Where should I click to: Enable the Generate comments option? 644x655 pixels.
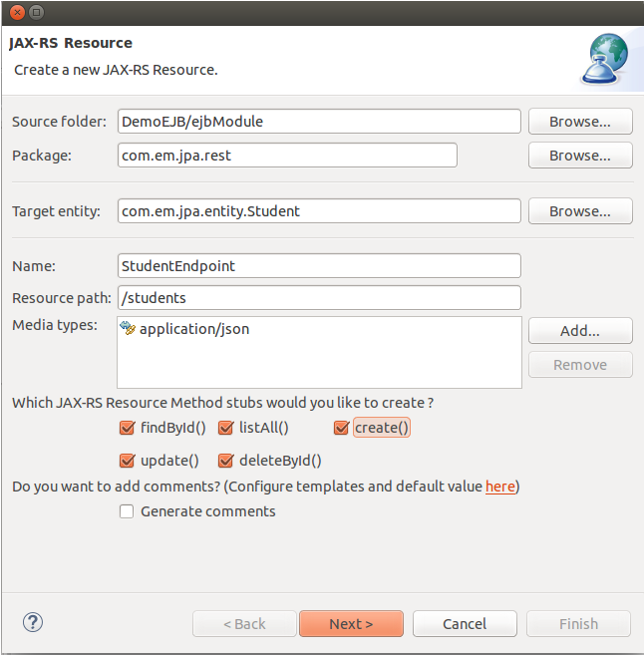pyautogui.click(x=127, y=511)
